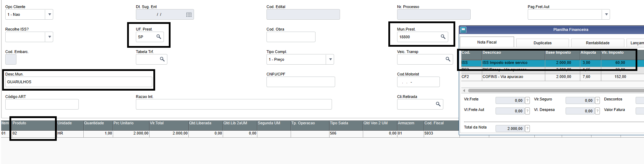Search UF Prest. lookup magnifier
The height and width of the screenshot is (164, 644).
(x=159, y=37)
